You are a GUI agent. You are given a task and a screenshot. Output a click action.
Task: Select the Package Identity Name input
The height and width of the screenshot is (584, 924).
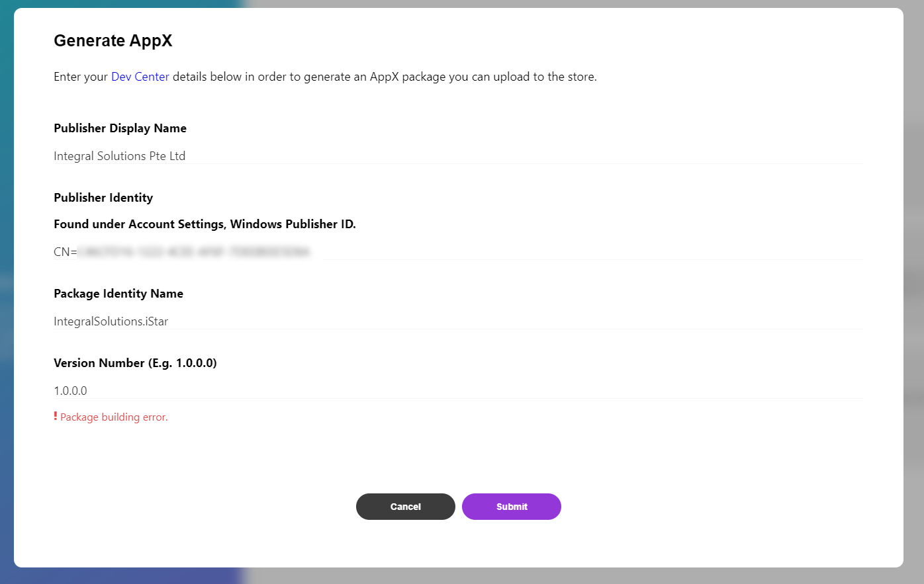pyautogui.click(x=458, y=321)
